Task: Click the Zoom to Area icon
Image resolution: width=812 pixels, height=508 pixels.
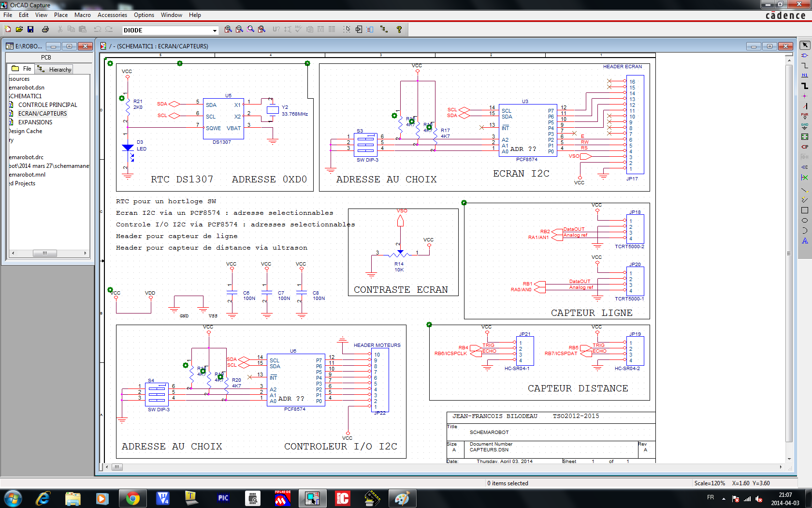Action: pyautogui.click(x=250, y=30)
